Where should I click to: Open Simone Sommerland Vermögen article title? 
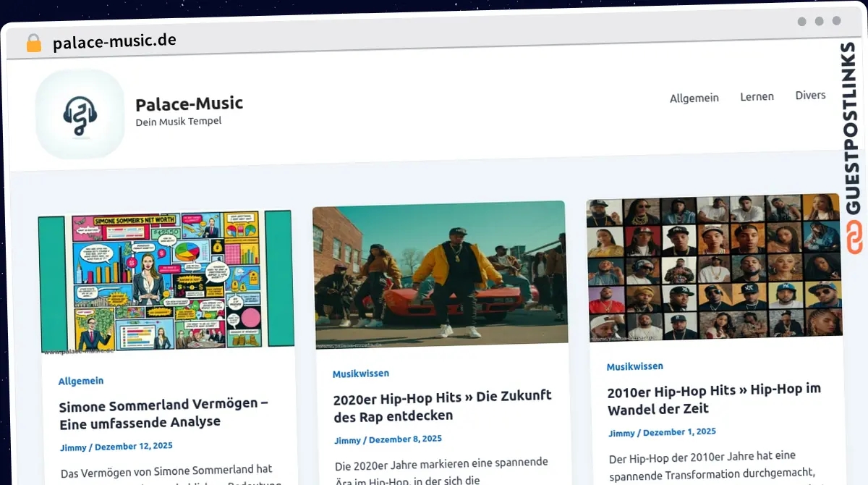(x=163, y=413)
